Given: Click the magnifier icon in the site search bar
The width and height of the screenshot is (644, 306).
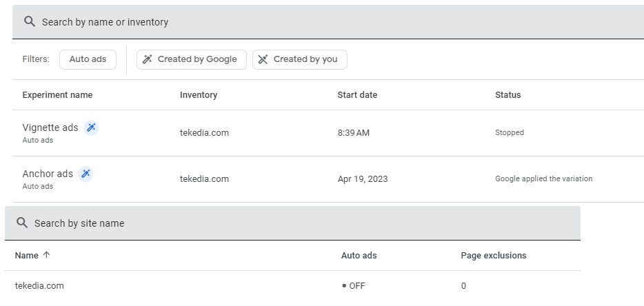Looking at the screenshot, I should tap(22, 223).
